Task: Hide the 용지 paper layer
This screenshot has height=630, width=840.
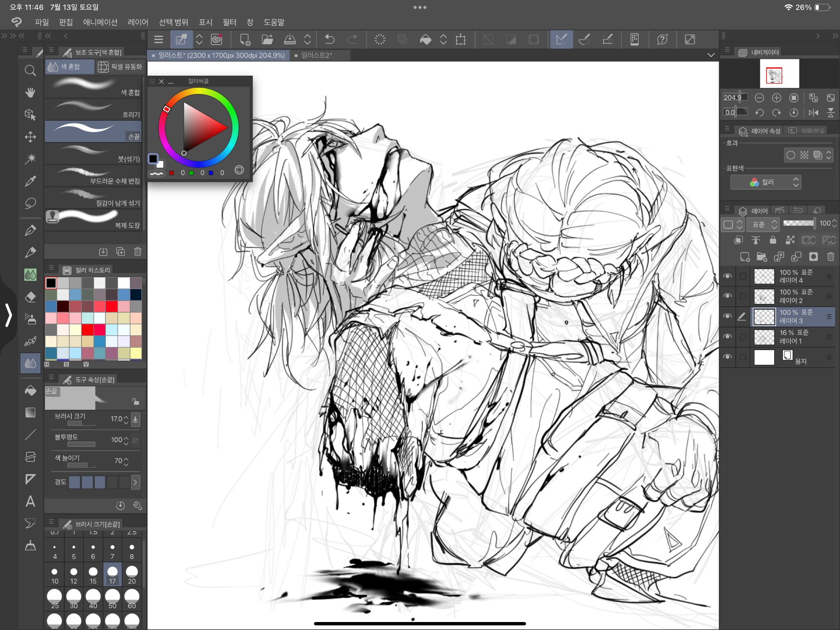Action: (x=727, y=357)
